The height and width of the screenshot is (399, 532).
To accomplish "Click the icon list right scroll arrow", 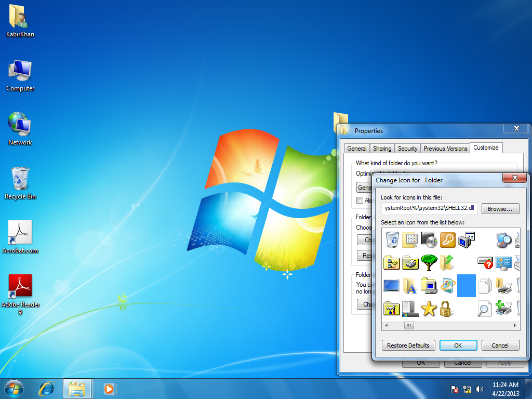I will tap(515, 325).
